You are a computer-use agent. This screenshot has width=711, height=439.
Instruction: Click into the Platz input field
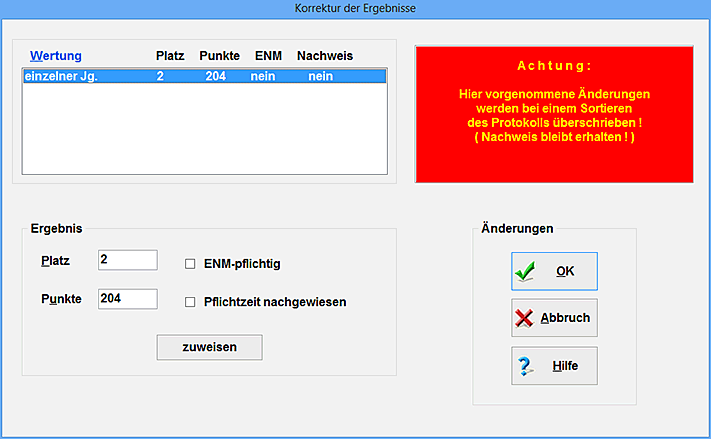pos(127,260)
